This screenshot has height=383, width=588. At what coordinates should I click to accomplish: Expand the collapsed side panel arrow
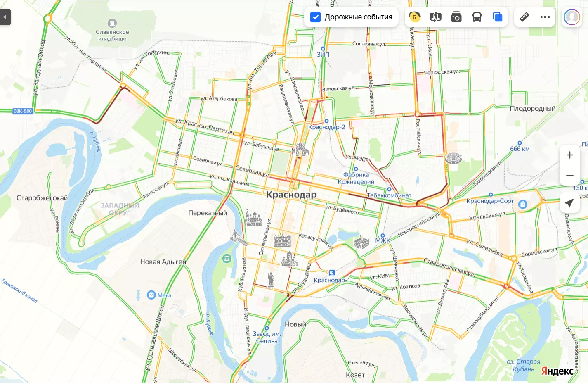5,17
